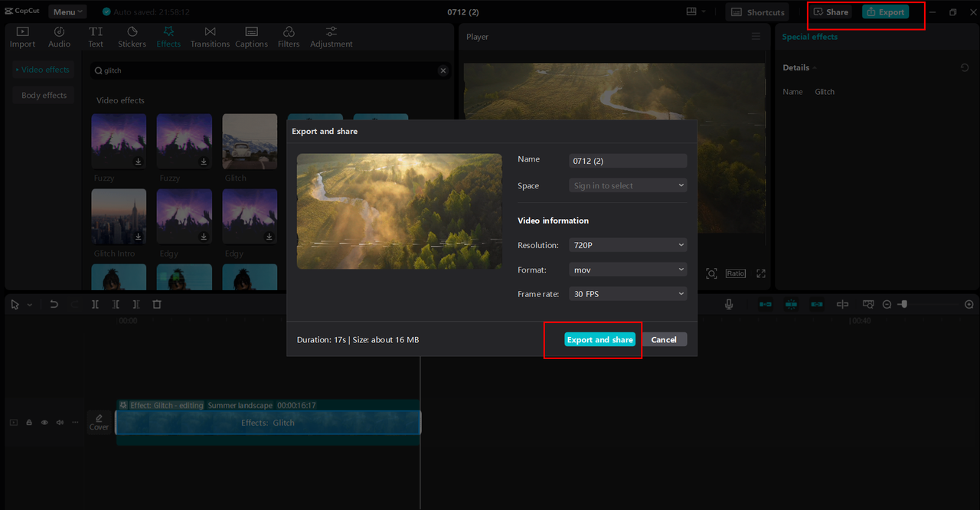Viewport: 980px width, 510px height.
Task: Open the Adjustment tab
Action: tap(331, 37)
